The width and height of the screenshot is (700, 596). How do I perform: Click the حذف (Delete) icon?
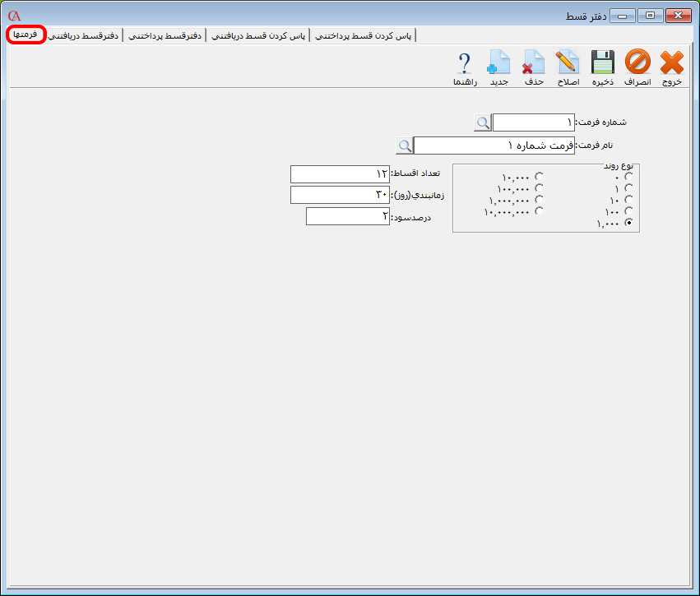point(534,64)
